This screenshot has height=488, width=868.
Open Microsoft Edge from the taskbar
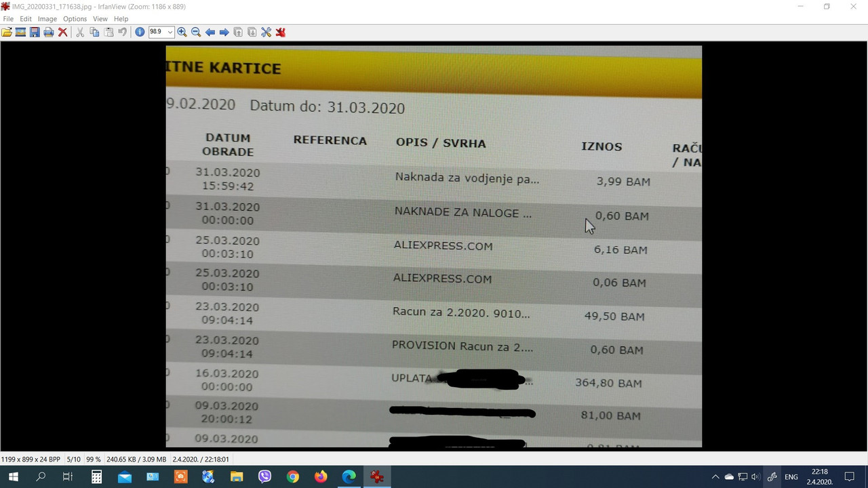tap(349, 477)
